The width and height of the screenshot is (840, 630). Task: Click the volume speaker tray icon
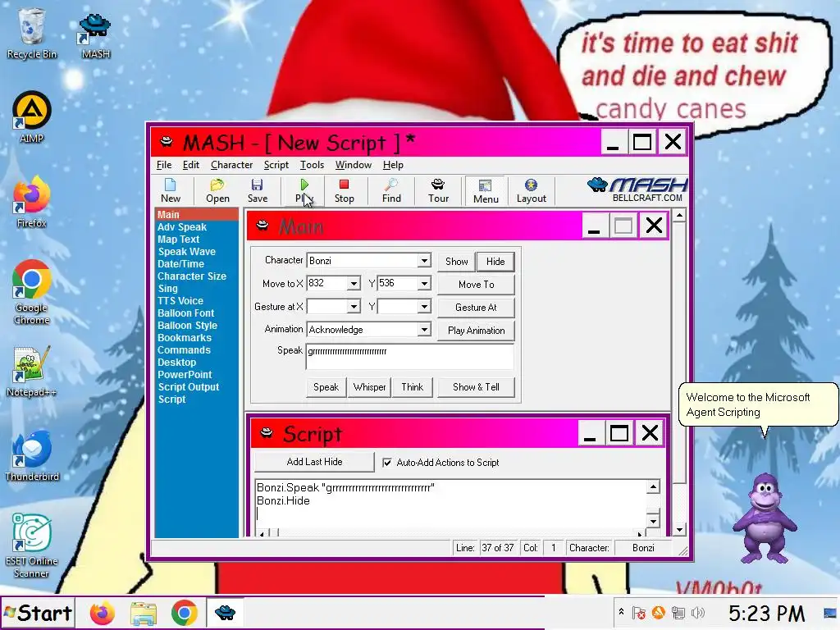point(698,612)
